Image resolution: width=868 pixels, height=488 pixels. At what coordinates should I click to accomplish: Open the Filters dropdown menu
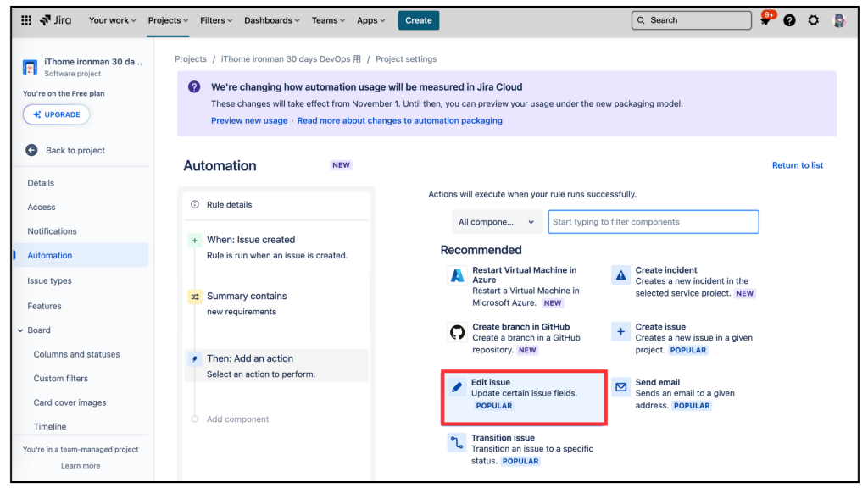point(216,20)
